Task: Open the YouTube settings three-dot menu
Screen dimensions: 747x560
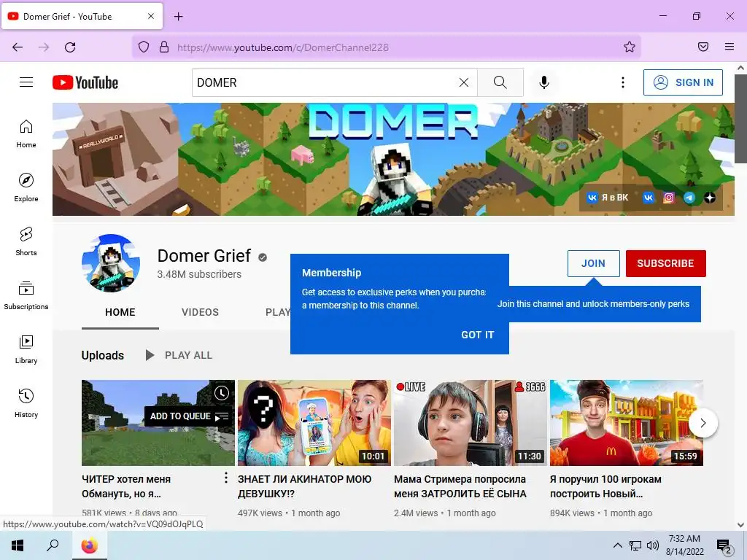Action: click(623, 82)
